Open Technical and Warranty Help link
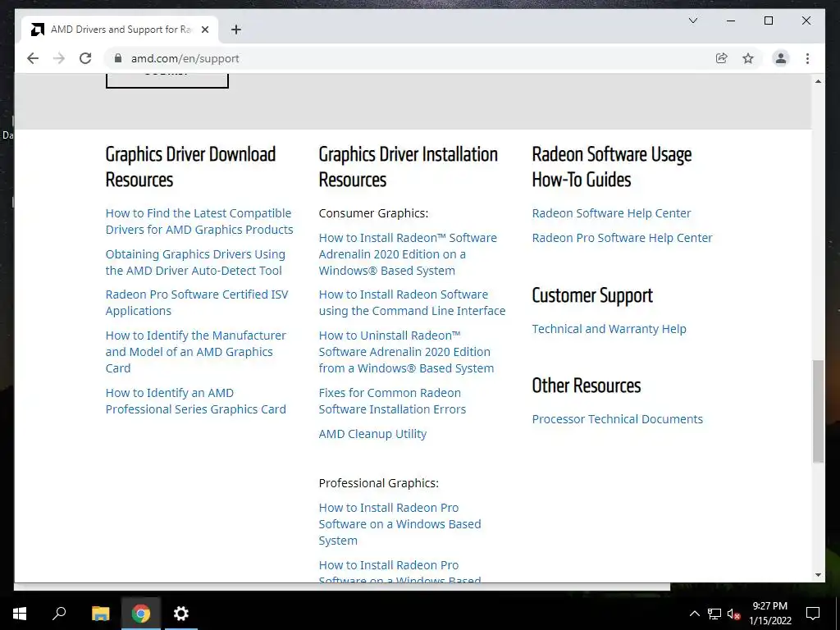This screenshot has height=630, width=840. [609, 329]
